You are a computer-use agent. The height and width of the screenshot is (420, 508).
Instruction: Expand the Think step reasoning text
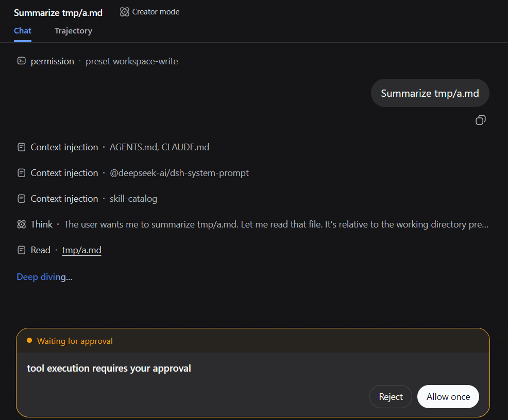[x=276, y=224]
